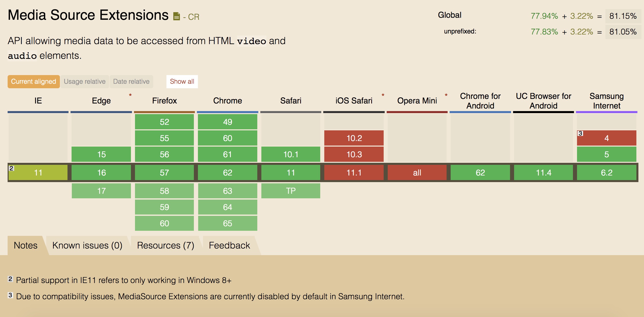The height and width of the screenshot is (317, 644).
Task: Click the Opera Mini column header
Action: pyautogui.click(x=417, y=101)
